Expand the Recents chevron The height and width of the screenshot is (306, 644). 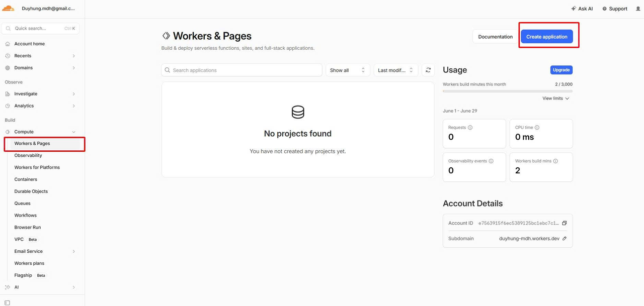tap(74, 56)
